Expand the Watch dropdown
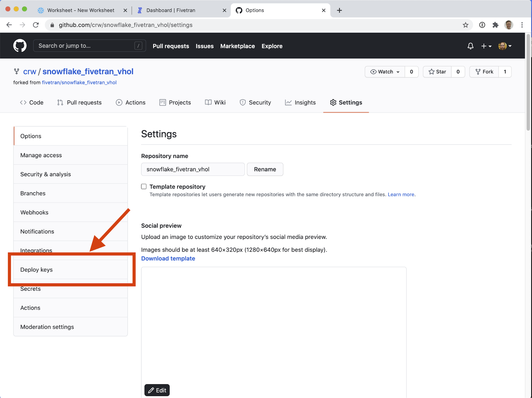 [385, 72]
